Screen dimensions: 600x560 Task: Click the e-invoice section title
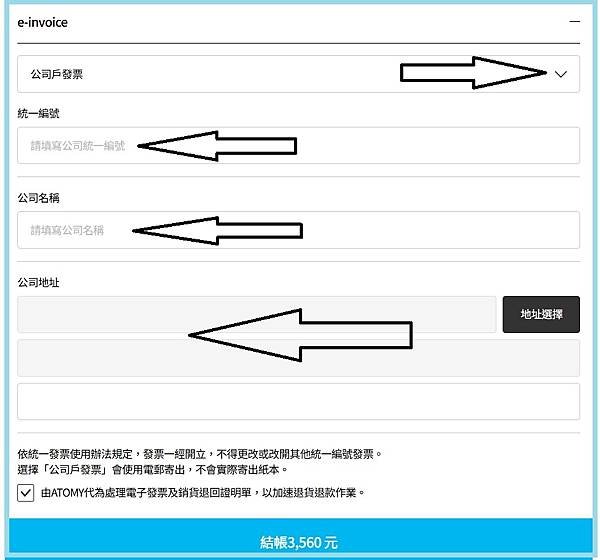click(42, 23)
